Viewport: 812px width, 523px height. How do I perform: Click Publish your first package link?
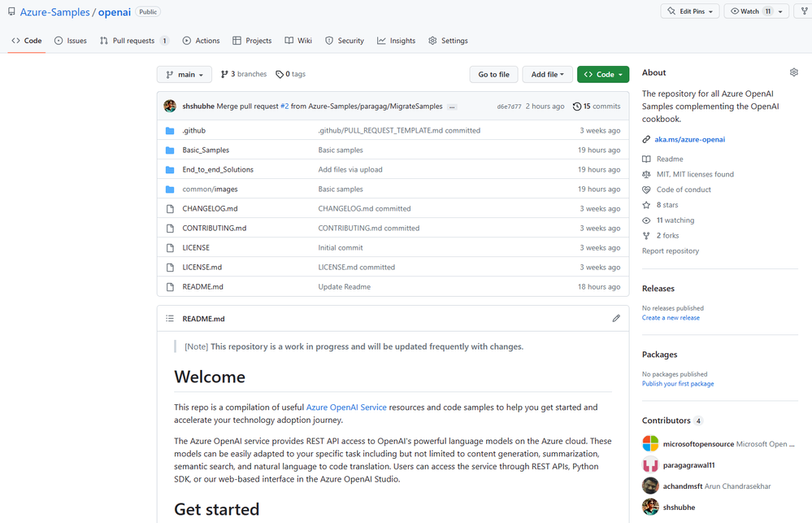point(678,384)
